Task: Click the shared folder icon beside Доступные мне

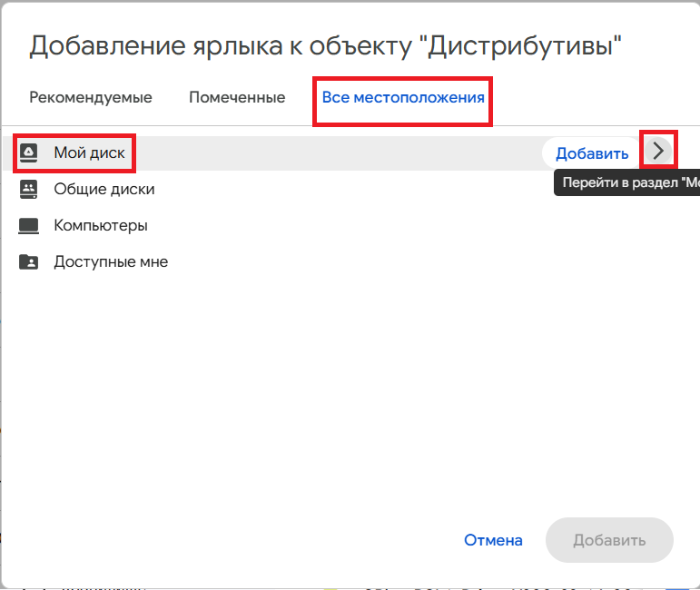Action: 29,262
